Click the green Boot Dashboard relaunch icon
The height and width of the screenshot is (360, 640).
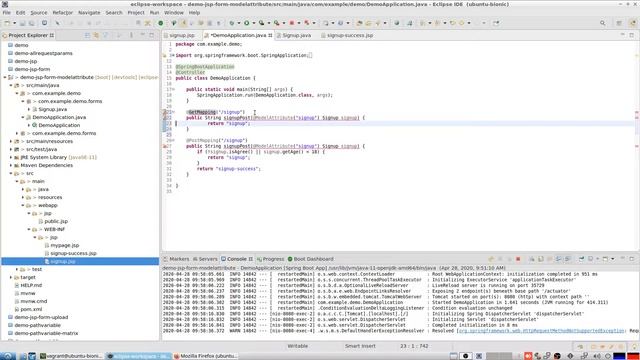161,23
